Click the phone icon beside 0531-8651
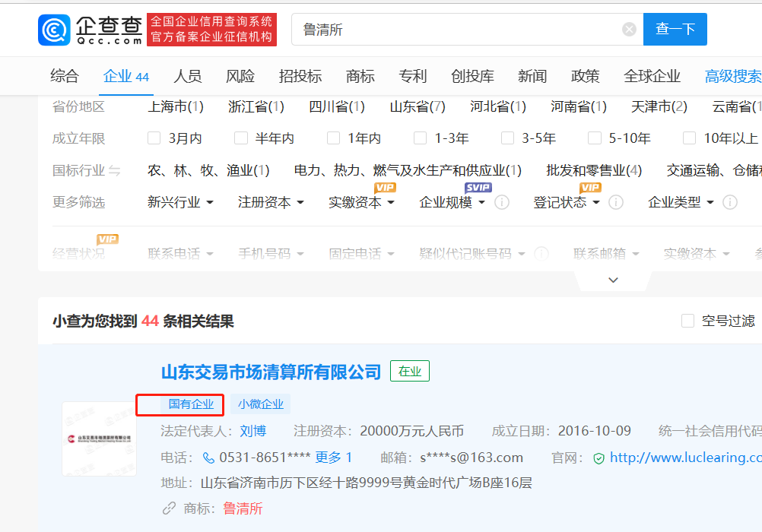 [208, 458]
